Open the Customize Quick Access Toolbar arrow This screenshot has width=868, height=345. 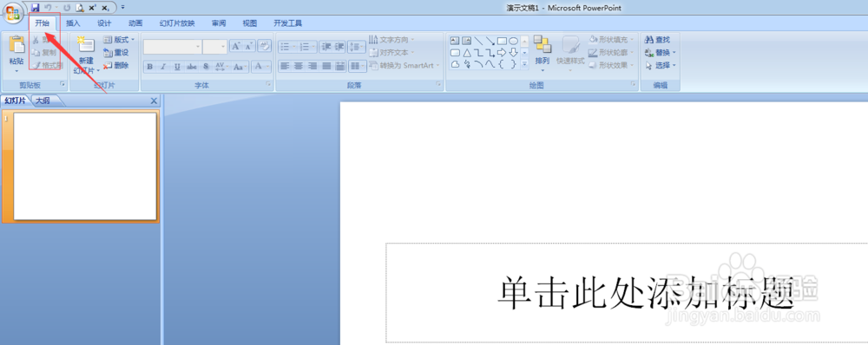[122, 7]
